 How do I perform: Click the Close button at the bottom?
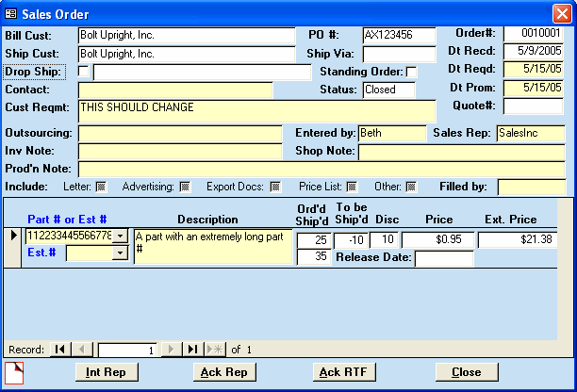point(466,372)
